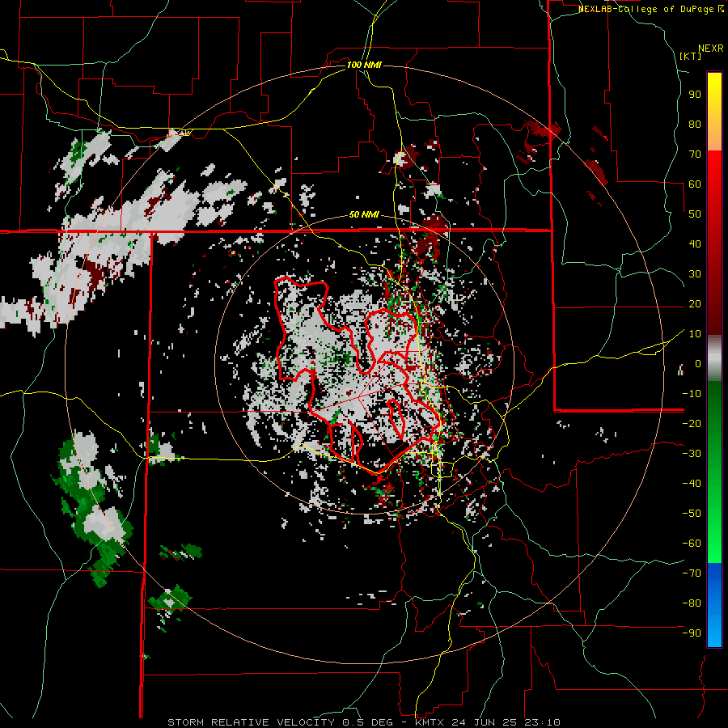Click the -80 value on velocity scale

click(x=692, y=603)
